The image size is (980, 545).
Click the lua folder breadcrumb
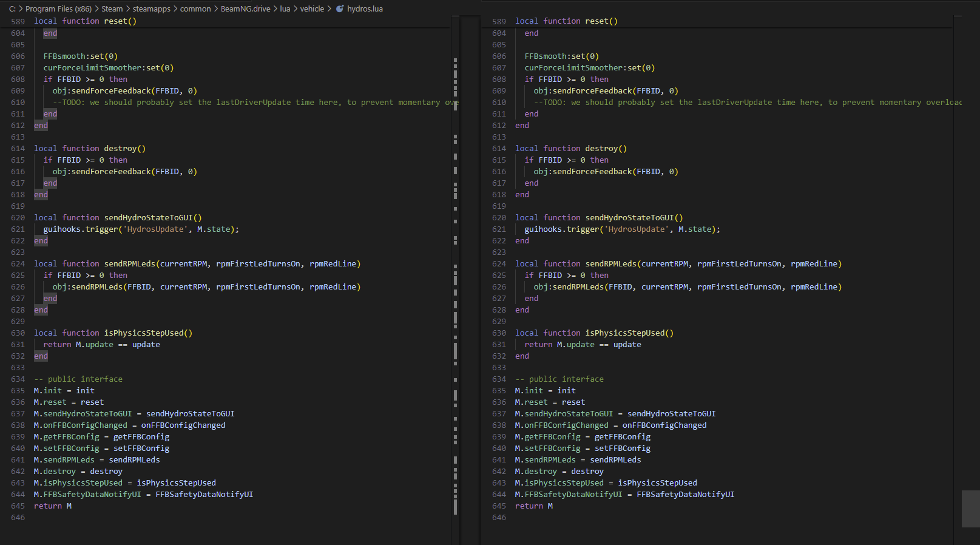point(285,9)
